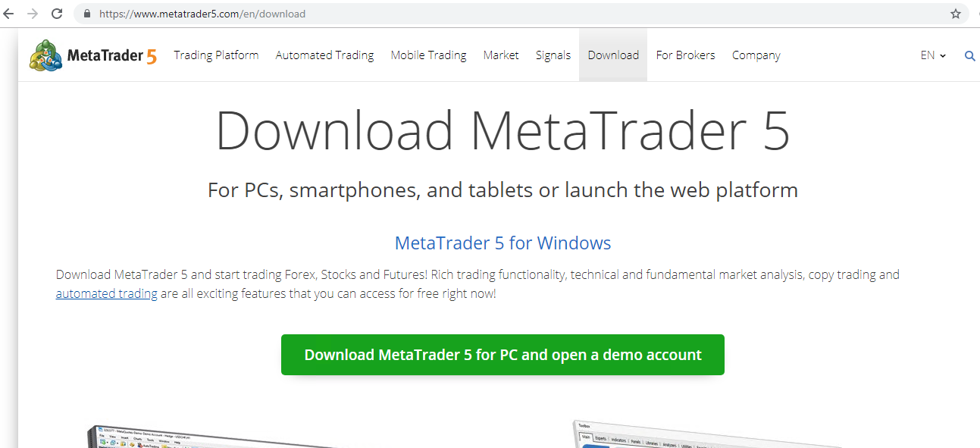The width and height of the screenshot is (980, 448).
Task: Click the padlock security icon
Action: tap(86, 13)
